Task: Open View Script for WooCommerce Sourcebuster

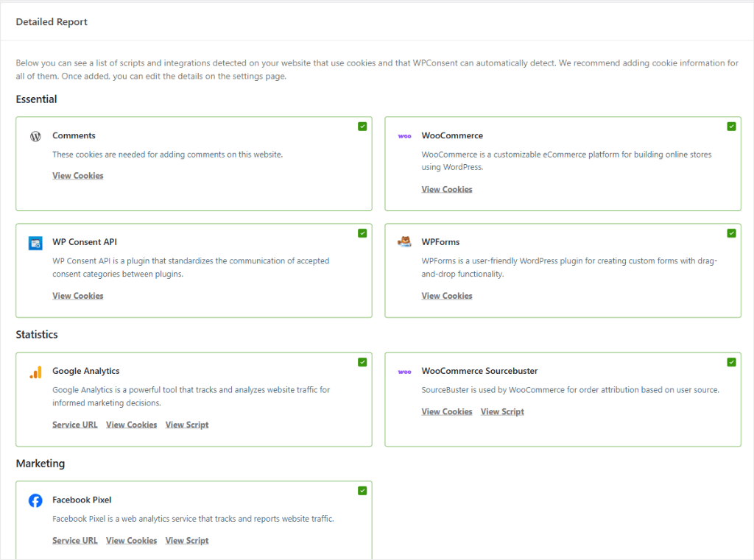Action: (502, 412)
